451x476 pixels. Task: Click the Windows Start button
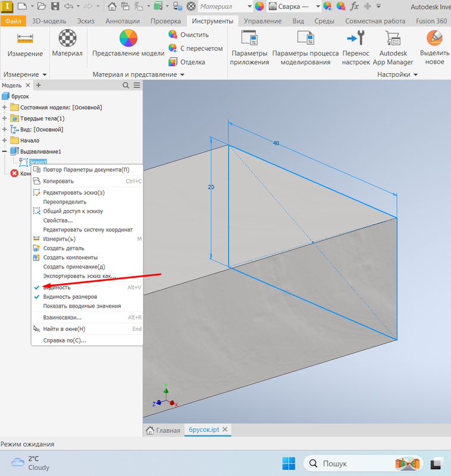click(289, 464)
